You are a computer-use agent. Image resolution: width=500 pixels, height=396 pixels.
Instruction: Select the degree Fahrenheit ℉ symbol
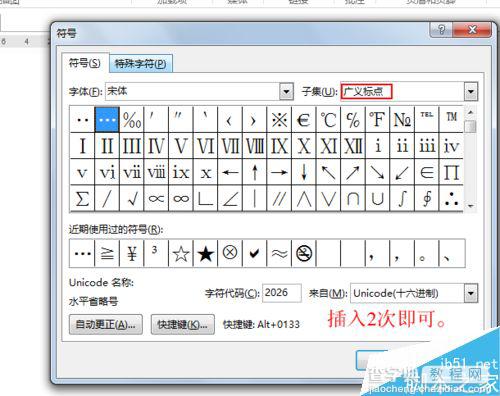click(x=378, y=119)
